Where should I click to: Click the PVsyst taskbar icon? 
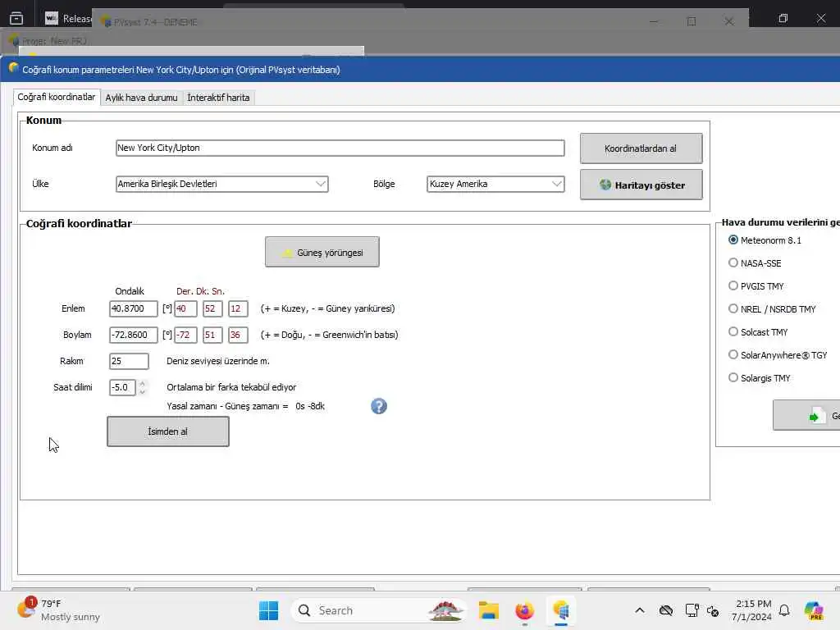pyautogui.click(x=561, y=610)
